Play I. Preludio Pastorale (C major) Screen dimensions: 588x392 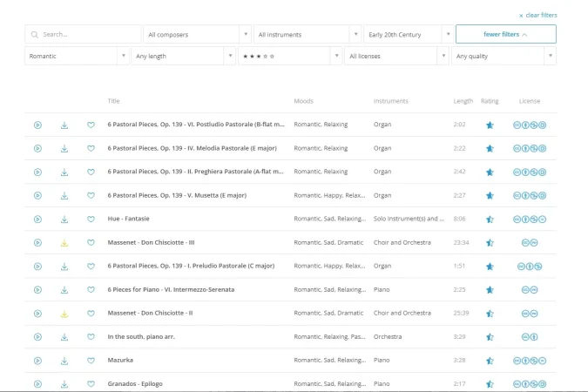point(37,267)
